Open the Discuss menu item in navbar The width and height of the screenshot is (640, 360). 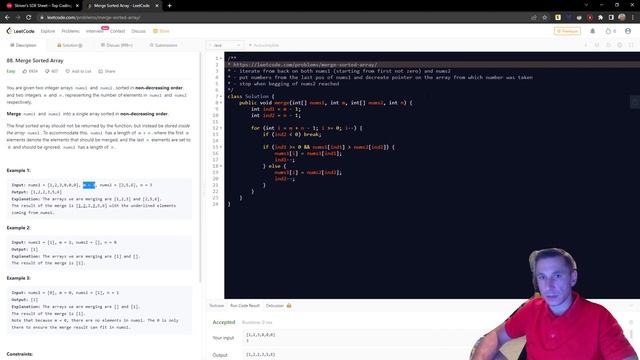pyautogui.click(x=138, y=31)
